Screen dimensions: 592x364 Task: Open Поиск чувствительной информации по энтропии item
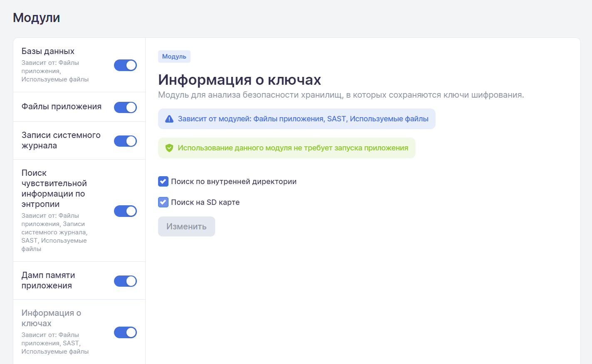[54, 189]
